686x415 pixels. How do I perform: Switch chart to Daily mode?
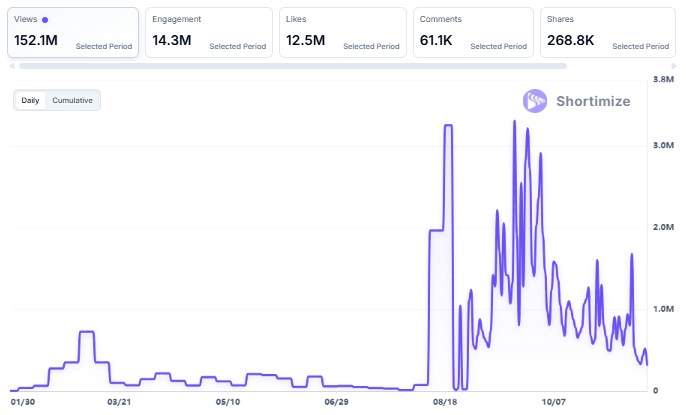31,100
